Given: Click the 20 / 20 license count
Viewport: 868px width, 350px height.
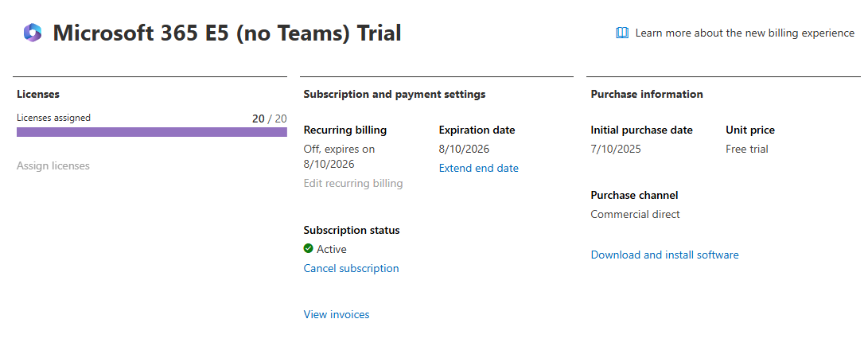Looking at the screenshot, I should [269, 118].
